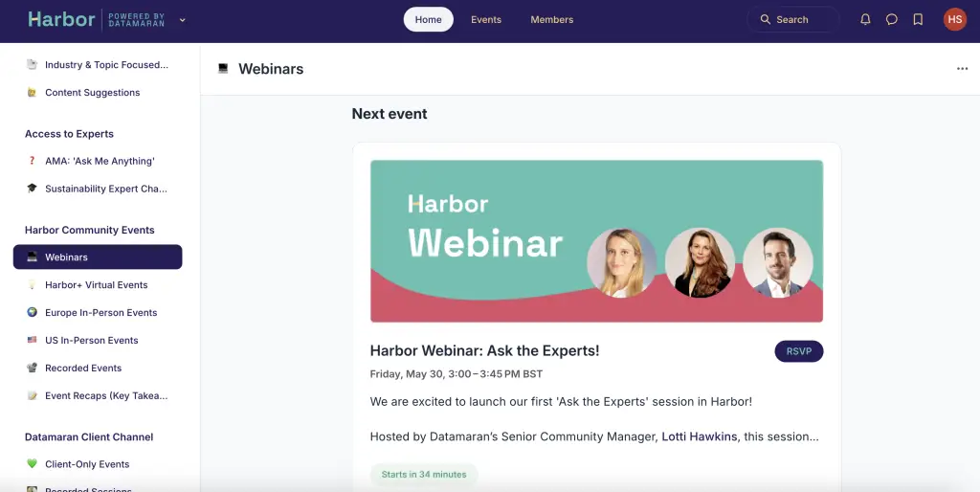Screen dimensions: 980x492
Task: Open Client-Only Events space
Action: coord(98,464)
